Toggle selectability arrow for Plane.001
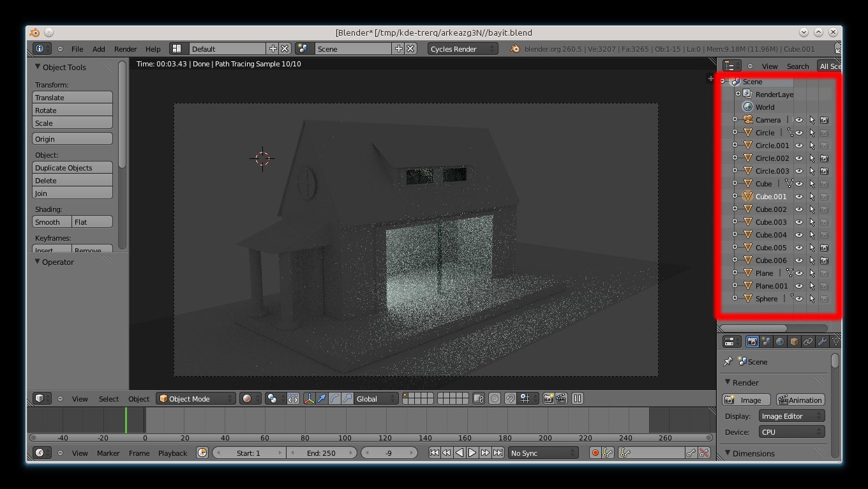Viewport: 868px width, 489px height. (x=812, y=286)
